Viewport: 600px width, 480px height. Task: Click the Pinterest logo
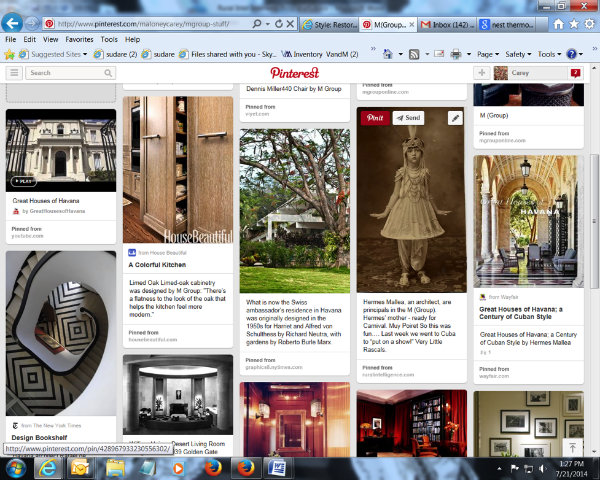[x=295, y=73]
